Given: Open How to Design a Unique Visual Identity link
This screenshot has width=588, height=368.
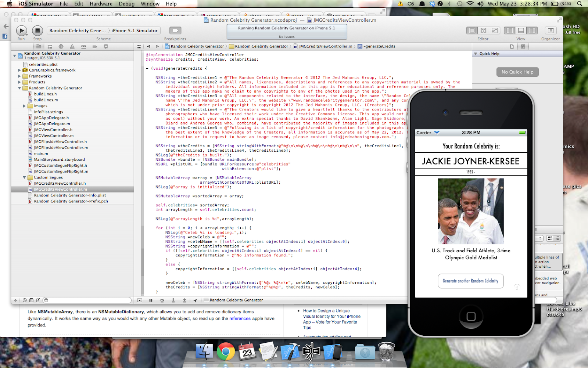Looking at the screenshot, I should coord(332,319).
